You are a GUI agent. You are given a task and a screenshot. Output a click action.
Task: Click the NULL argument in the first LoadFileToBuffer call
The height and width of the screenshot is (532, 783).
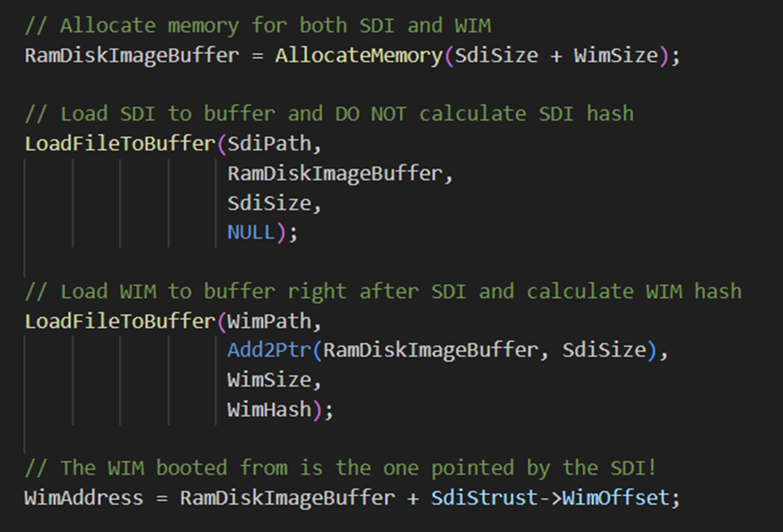point(251,232)
